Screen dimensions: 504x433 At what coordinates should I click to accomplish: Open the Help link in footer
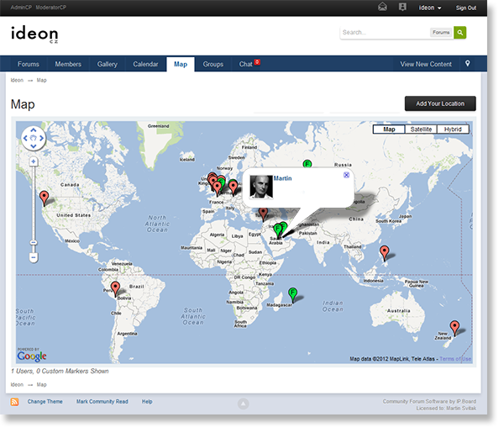coord(147,402)
